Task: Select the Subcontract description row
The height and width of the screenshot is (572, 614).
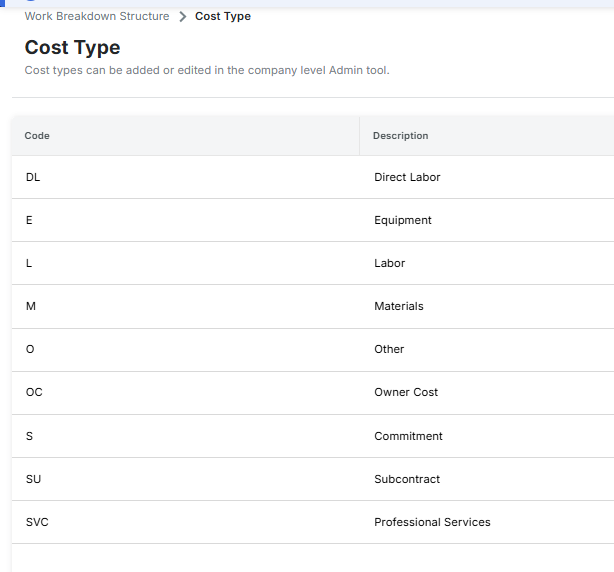Action: 407,479
